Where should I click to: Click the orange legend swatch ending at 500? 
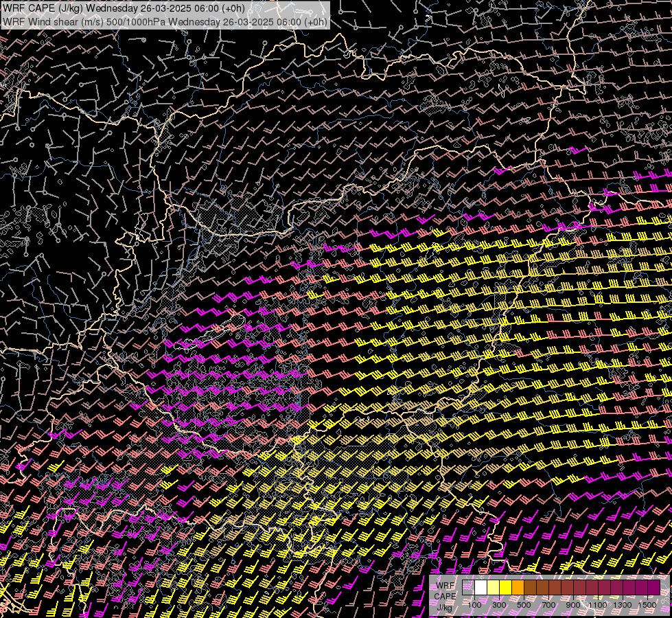pos(518,587)
